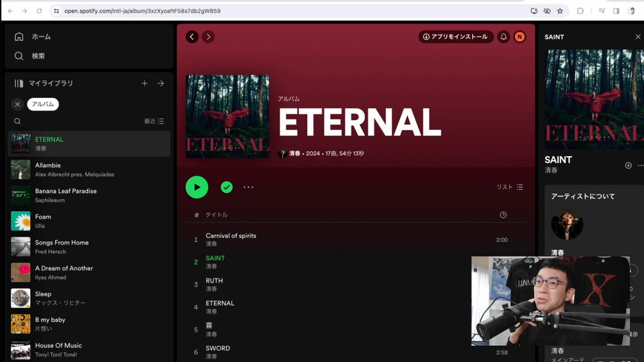The height and width of the screenshot is (362, 644).
Task: Click install app icon in address bar
Action: pos(534,11)
